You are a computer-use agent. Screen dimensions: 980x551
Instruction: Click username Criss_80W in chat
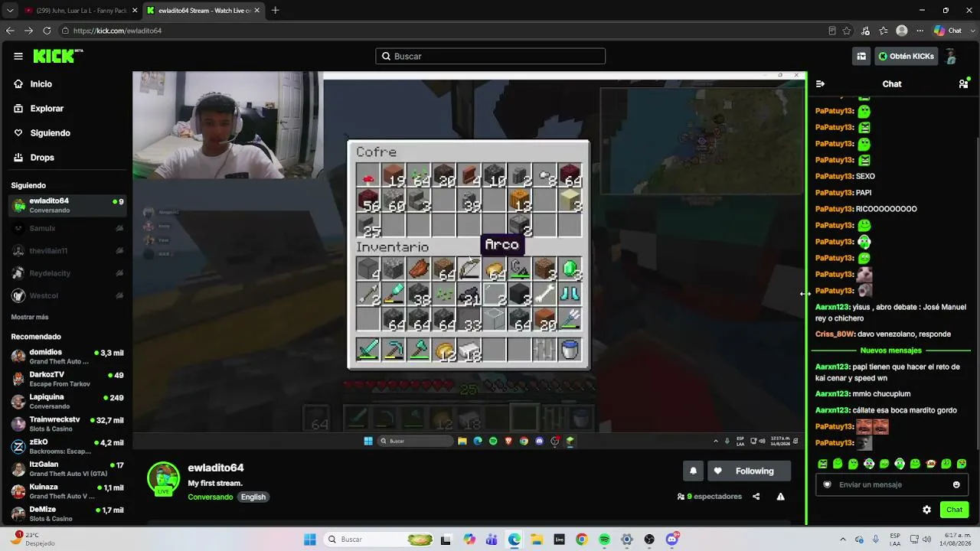pyautogui.click(x=835, y=334)
